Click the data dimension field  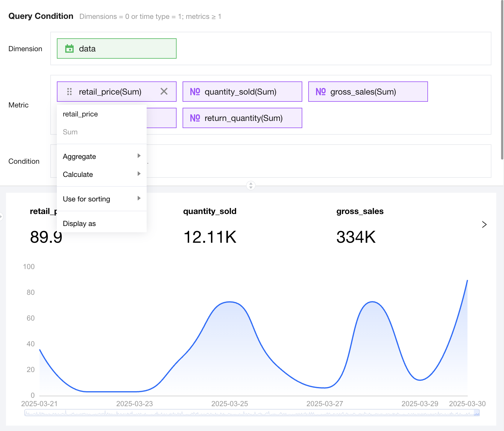117,48
